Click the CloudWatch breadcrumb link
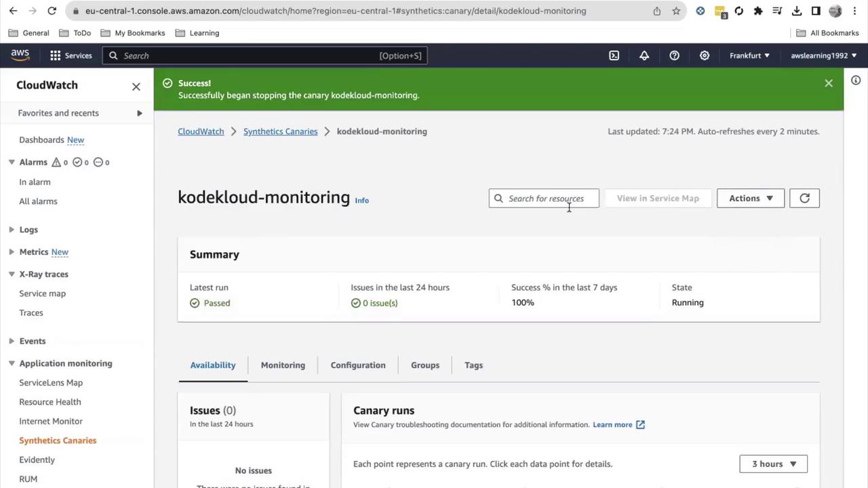Image resolution: width=868 pixels, height=488 pixels. [x=201, y=131]
